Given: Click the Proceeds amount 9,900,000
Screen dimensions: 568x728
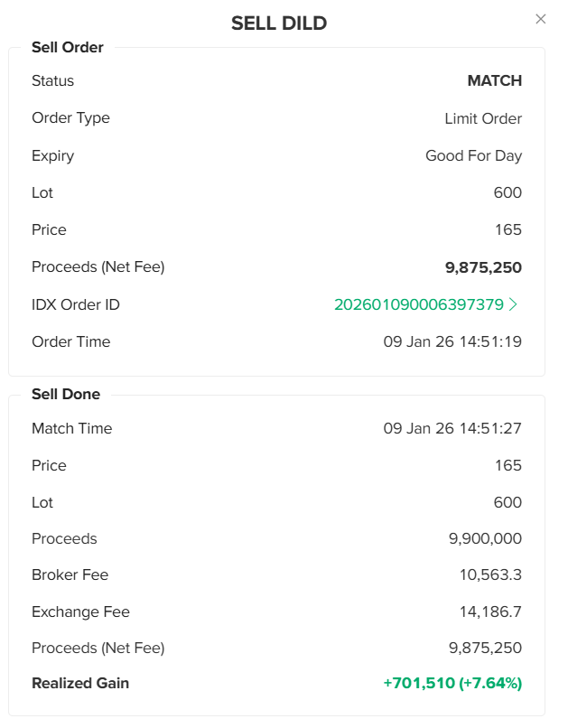Looking at the screenshot, I should click(x=485, y=539).
